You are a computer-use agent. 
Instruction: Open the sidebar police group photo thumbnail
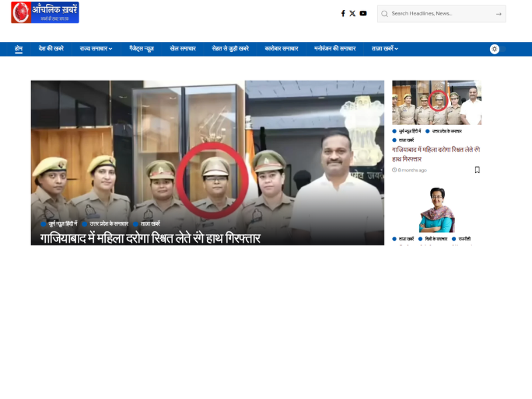(x=437, y=102)
